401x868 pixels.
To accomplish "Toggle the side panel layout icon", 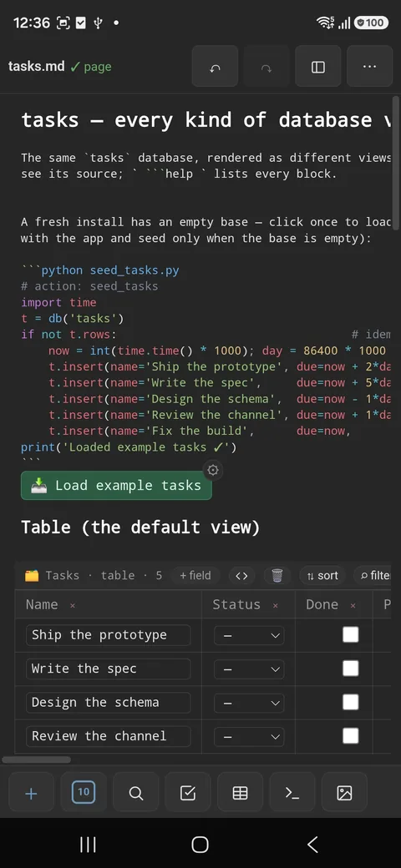I will pyautogui.click(x=318, y=67).
